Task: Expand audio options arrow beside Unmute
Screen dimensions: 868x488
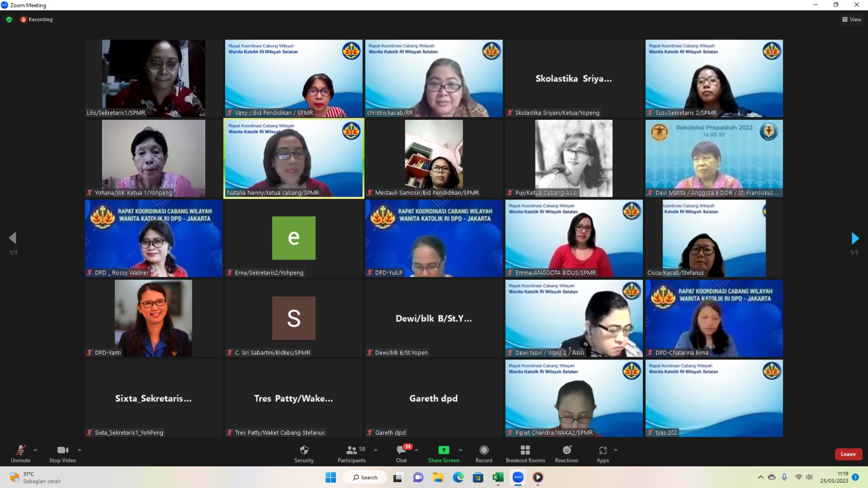Action: pyautogui.click(x=35, y=450)
